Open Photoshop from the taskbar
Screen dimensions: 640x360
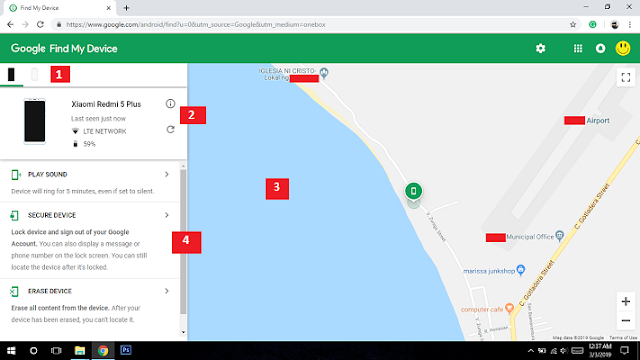tap(126, 351)
